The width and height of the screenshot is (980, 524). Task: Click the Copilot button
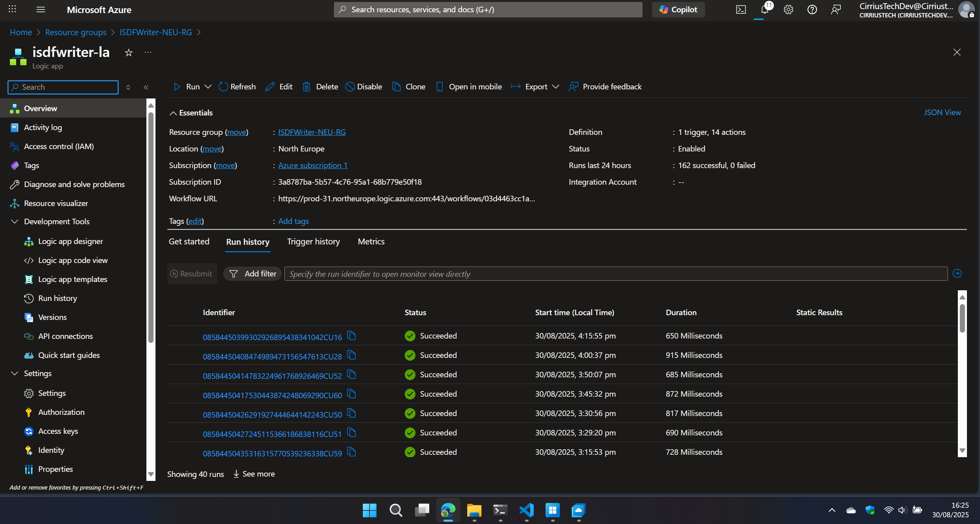click(x=678, y=9)
